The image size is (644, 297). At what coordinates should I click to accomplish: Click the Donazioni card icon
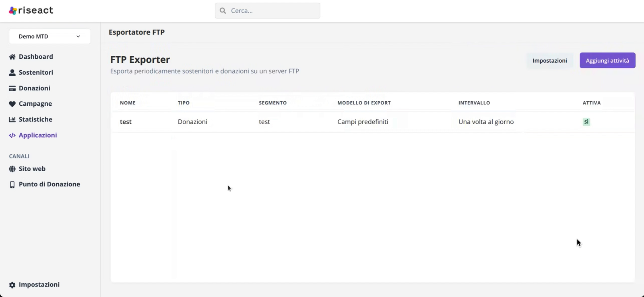click(x=12, y=88)
